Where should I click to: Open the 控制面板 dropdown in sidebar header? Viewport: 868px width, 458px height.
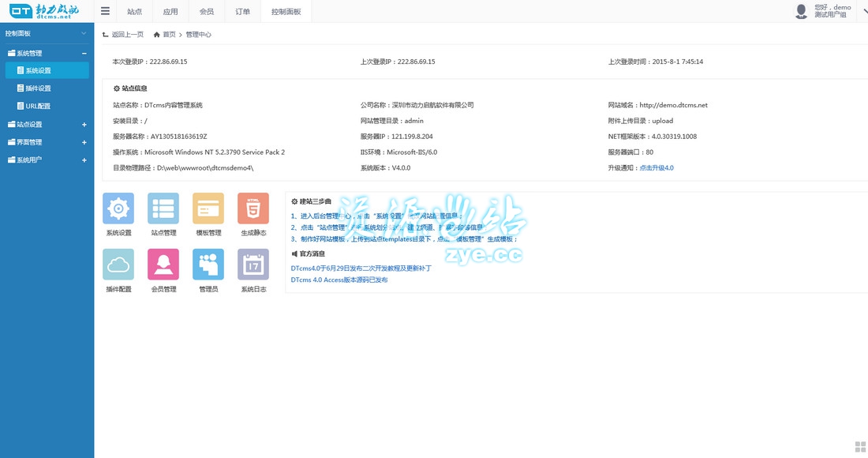click(84, 33)
